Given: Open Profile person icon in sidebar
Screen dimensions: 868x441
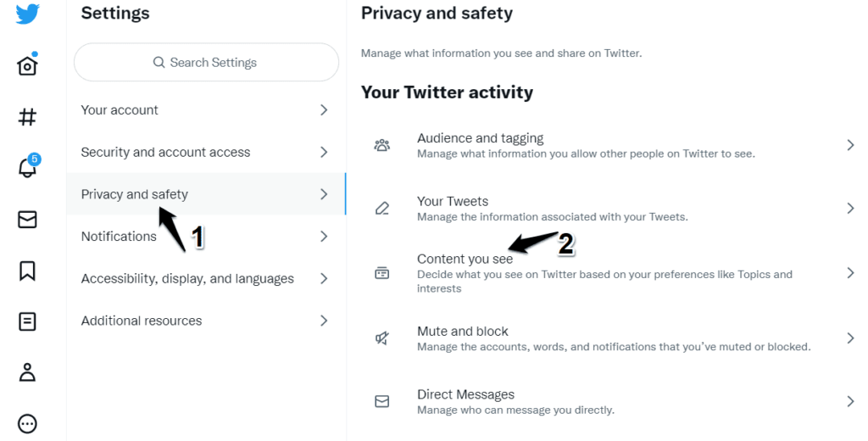Looking at the screenshot, I should tap(27, 372).
